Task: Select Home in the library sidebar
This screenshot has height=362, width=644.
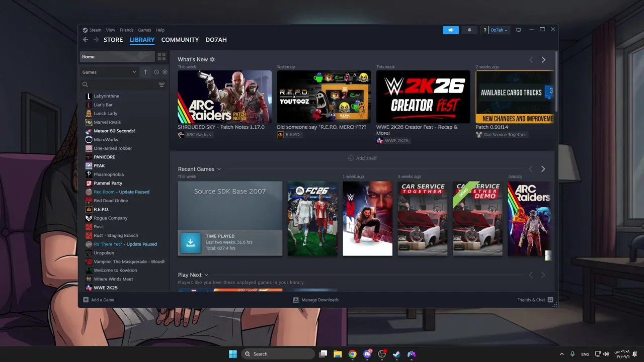Action: click(117, 57)
